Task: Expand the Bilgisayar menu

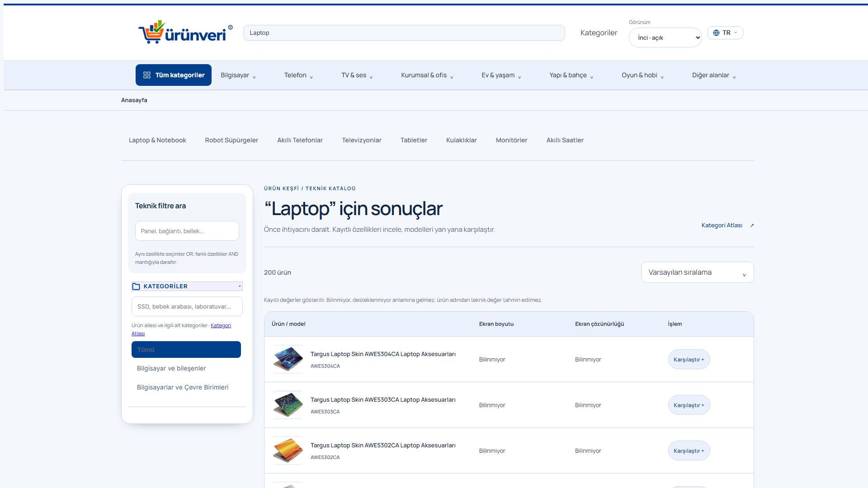Action: tap(238, 75)
